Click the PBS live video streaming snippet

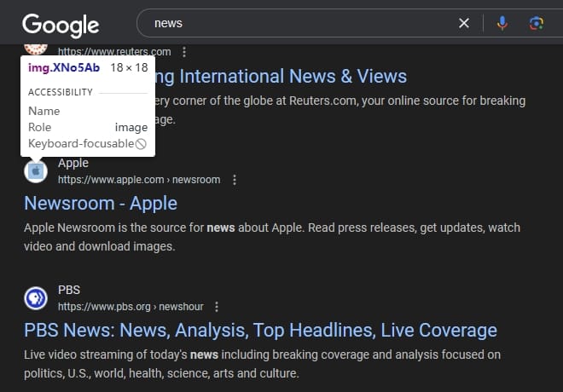click(263, 364)
